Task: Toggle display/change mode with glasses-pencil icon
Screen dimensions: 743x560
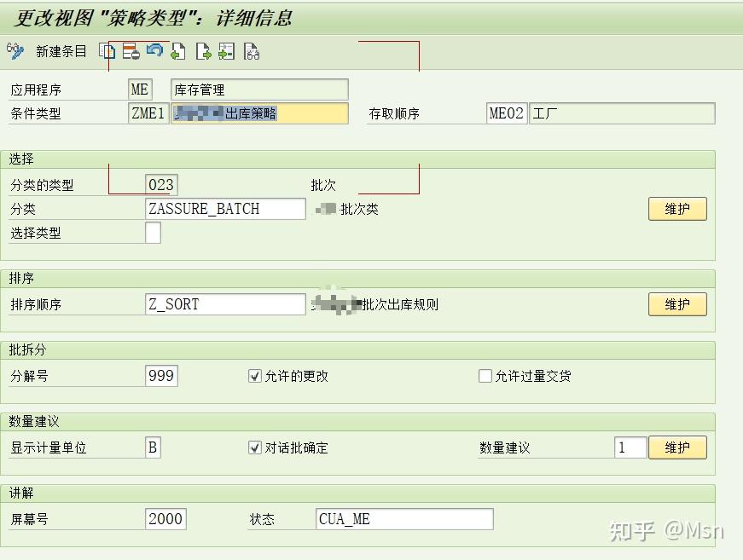Action: click(15, 51)
